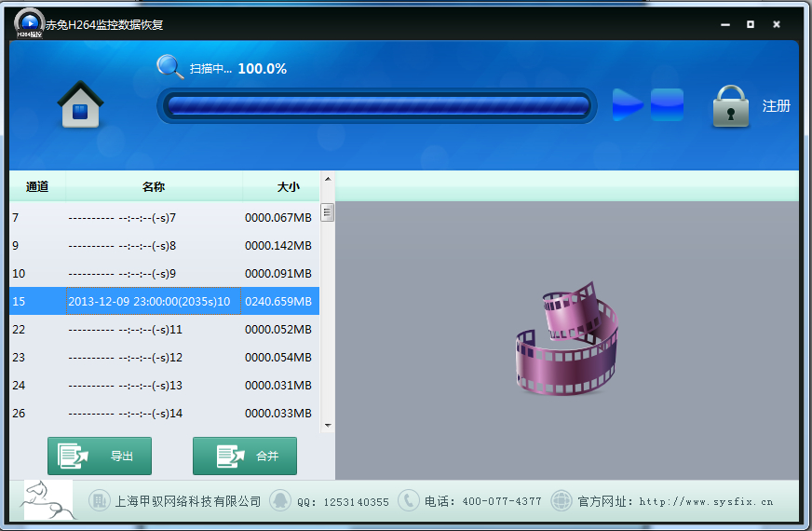The image size is (812, 531).
Task: Click the padlock registration icon
Action: coord(731,106)
